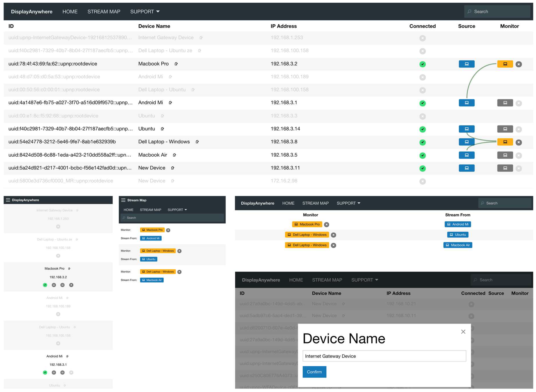
Task: Click HOME in Monitor/Stream From window navbar
Action: (288, 203)
